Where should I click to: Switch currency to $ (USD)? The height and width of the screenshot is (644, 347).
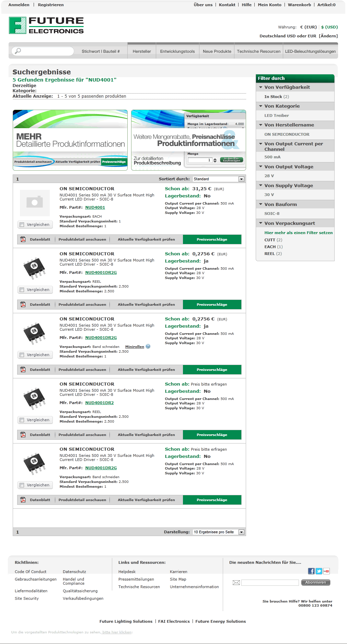pos(329,27)
